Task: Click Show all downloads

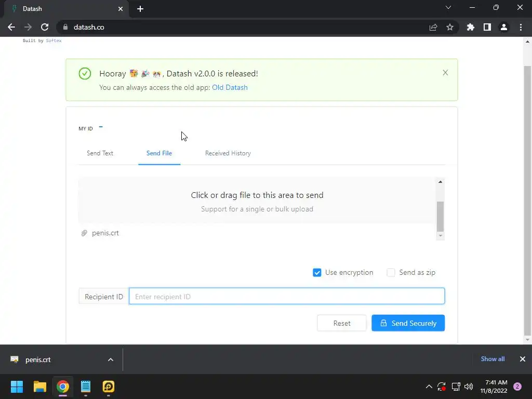Action: point(493,359)
